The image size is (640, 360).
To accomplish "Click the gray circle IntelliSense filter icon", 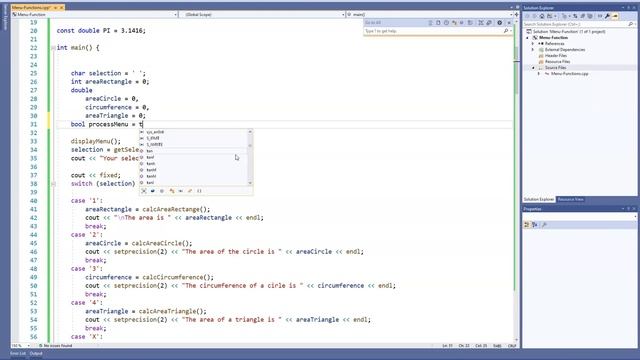I will [x=162, y=191].
